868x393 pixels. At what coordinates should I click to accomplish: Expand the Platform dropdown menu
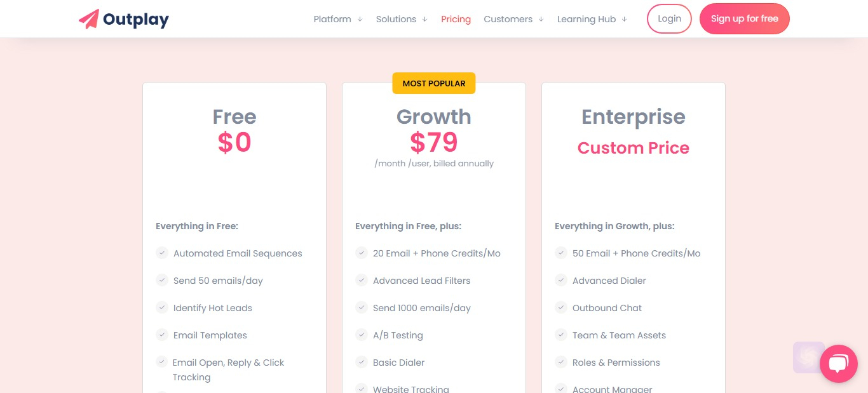pyautogui.click(x=338, y=19)
